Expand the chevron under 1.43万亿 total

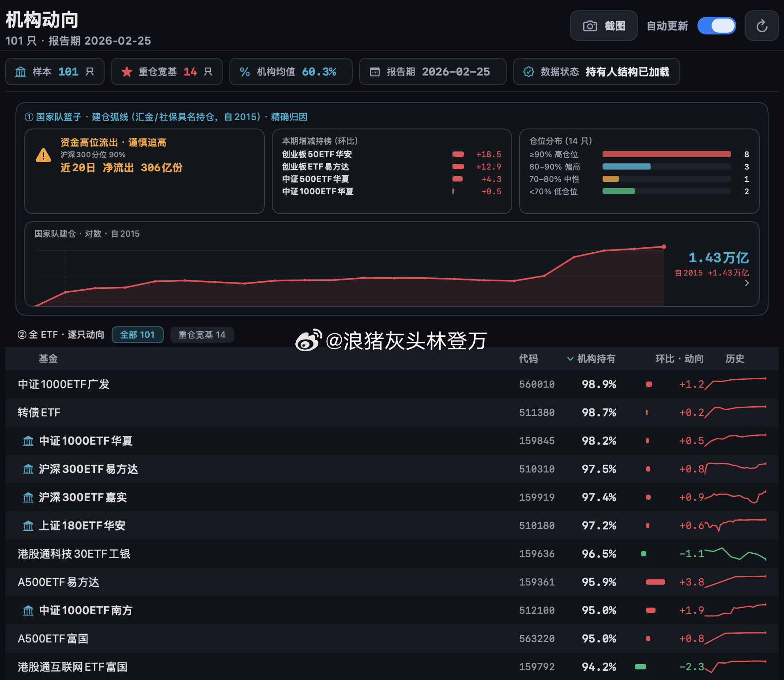pyautogui.click(x=747, y=283)
